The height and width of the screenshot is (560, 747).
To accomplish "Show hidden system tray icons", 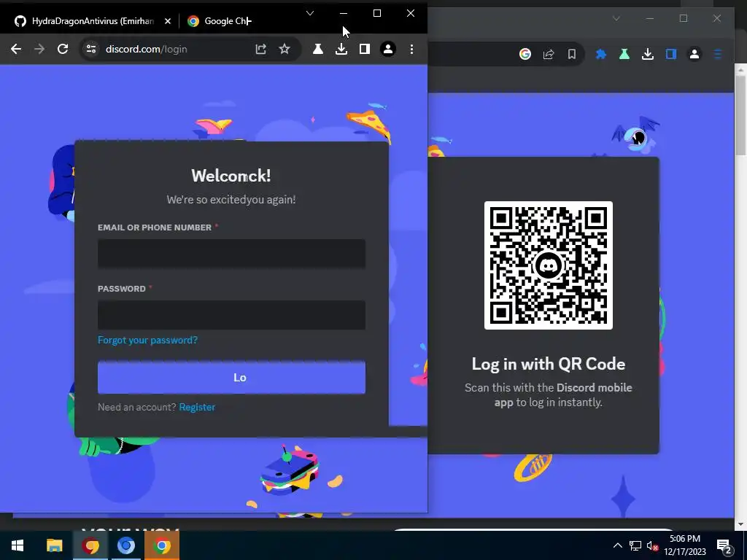I will pos(617,545).
